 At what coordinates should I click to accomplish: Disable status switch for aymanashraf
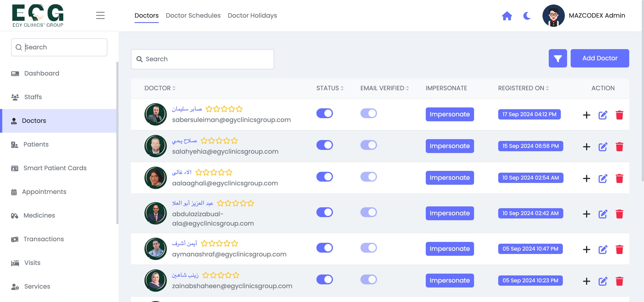324,248
